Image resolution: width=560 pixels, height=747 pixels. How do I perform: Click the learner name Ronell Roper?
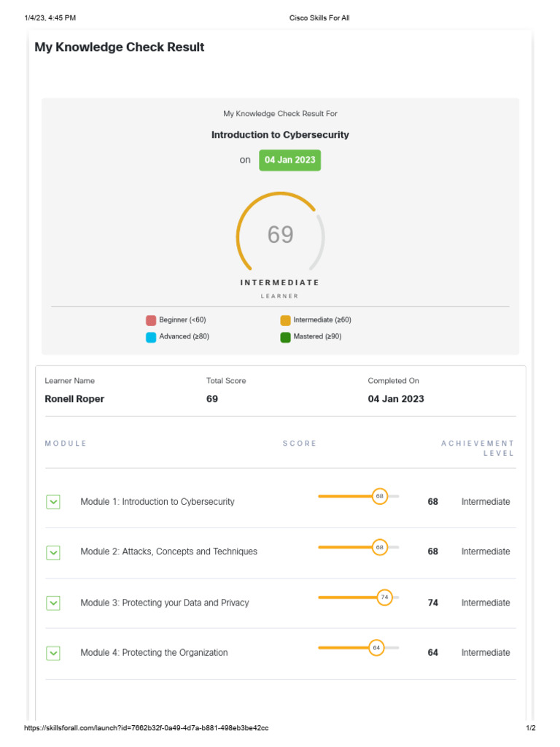pyautogui.click(x=74, y=399)
